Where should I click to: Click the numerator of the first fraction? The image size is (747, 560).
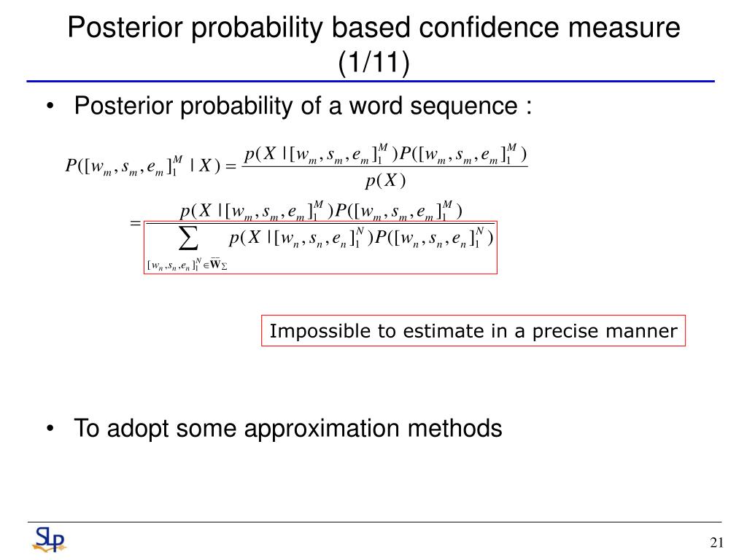click(385, 153)
